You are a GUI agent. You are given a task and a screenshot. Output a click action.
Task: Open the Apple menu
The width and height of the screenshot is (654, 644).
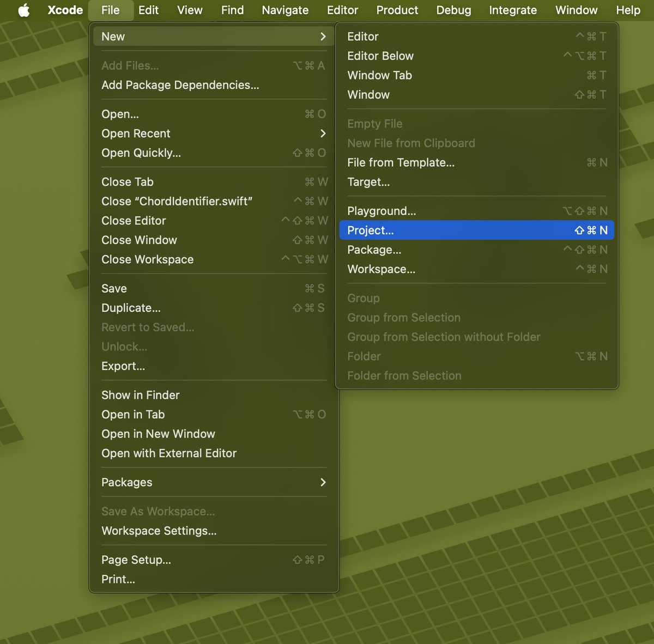[24, 10]
